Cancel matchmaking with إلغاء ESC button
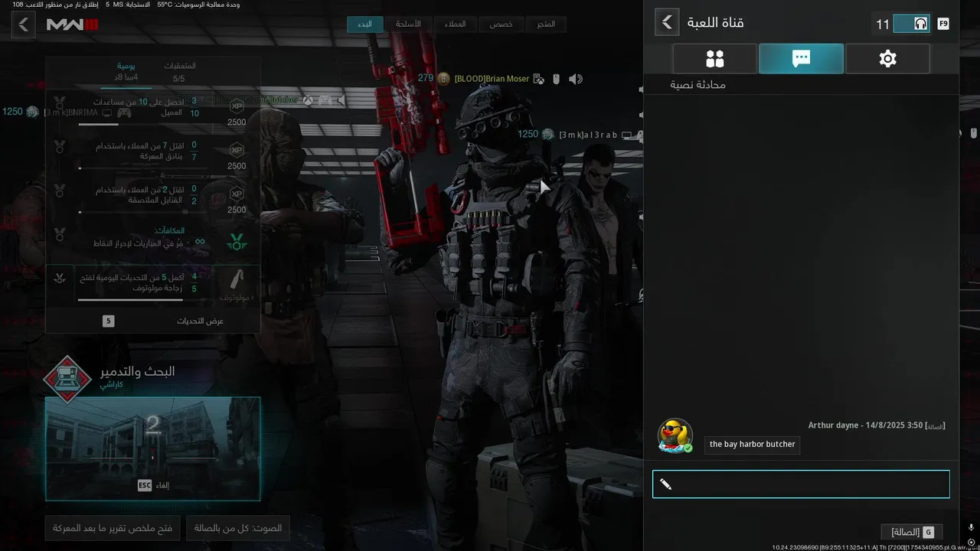Screen dimensions: 980x551 pos(153,485)
